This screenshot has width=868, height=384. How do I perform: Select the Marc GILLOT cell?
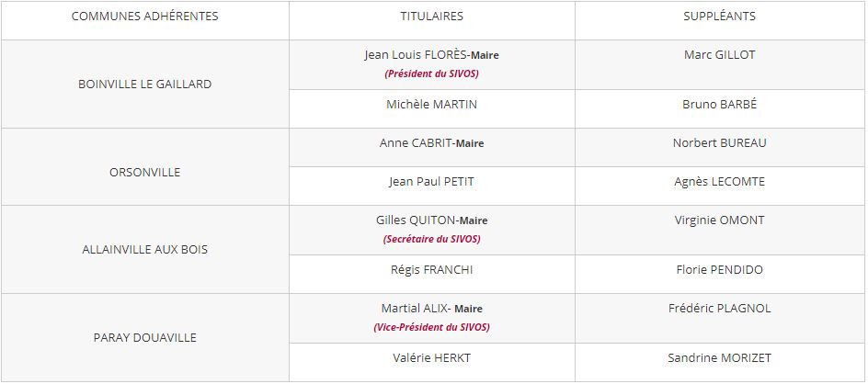click(719, 55)
